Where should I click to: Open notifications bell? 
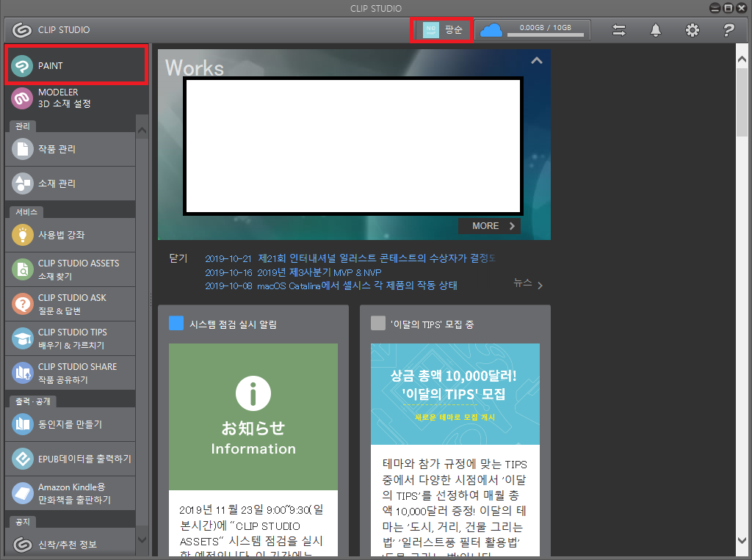[x=656, y=30]
